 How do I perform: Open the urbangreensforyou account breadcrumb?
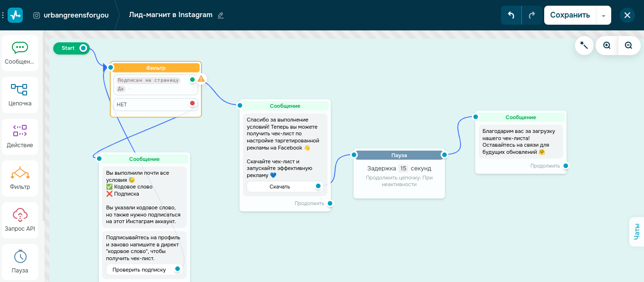[x=76, y=15]
